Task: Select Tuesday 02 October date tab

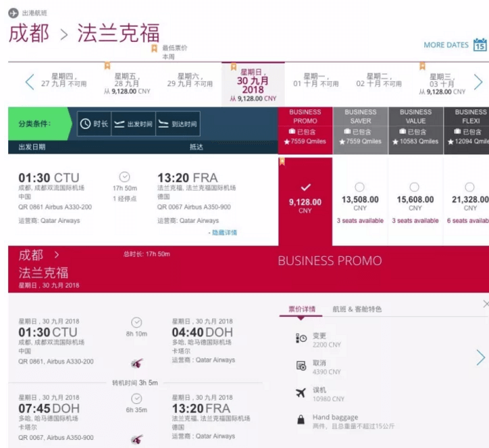Action: coord(379,80)
